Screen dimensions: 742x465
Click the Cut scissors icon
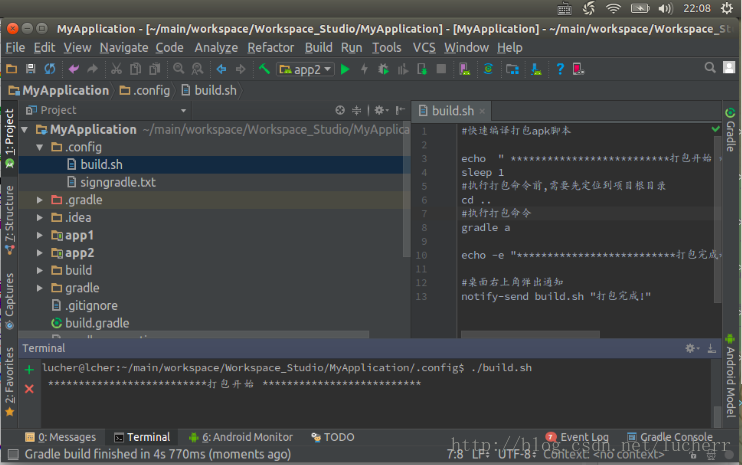pos(116,69)
